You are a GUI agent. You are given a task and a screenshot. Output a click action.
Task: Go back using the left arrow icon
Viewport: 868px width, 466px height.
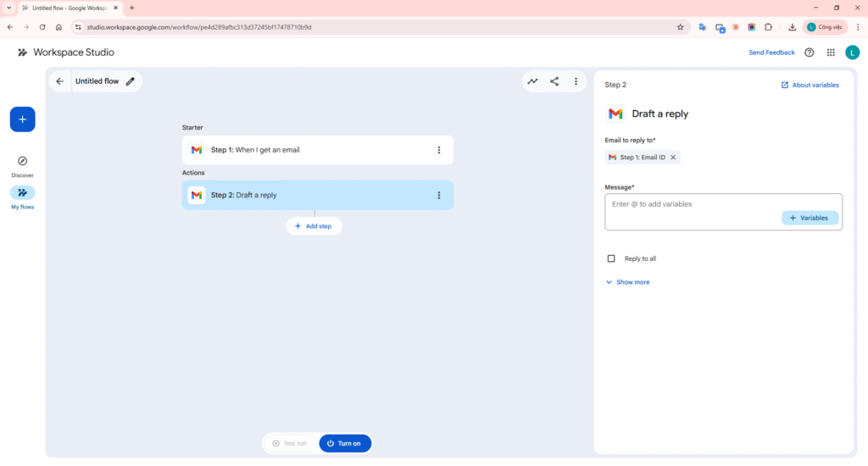(x=59, y=81)
